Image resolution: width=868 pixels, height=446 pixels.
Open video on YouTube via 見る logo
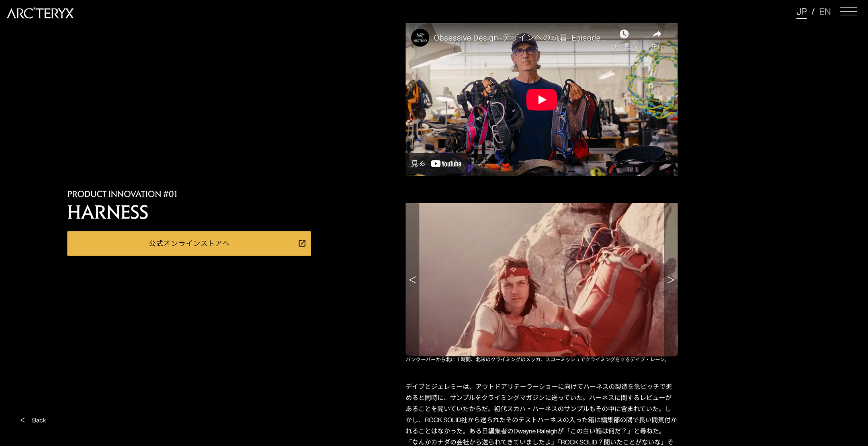pyautogui.click(x=436, y=164)
